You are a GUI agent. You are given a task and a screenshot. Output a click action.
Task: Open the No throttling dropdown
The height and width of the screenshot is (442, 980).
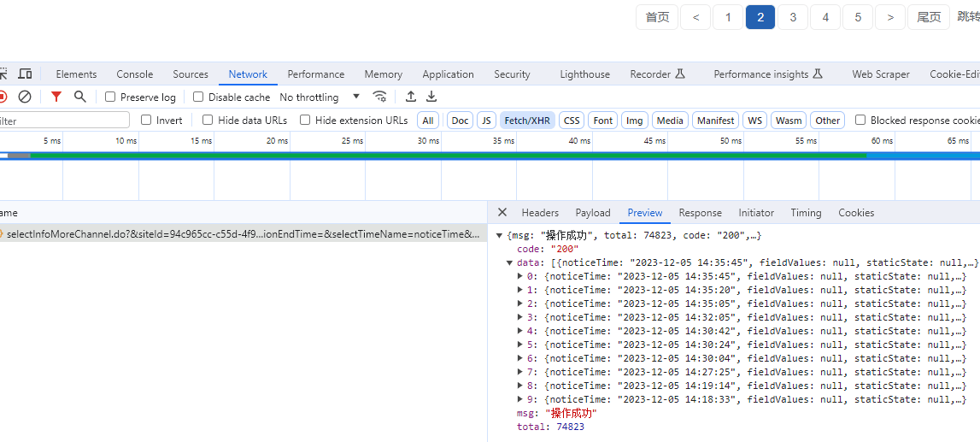coord(320,97)
